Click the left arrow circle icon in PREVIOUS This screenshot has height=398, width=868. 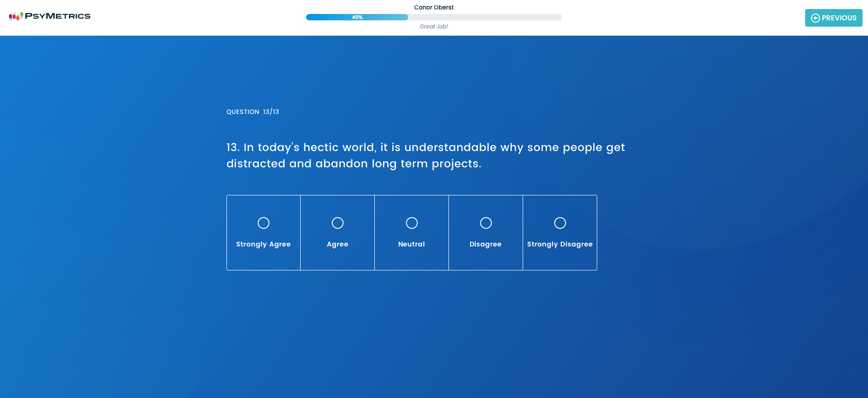click(x=815, y=18)
